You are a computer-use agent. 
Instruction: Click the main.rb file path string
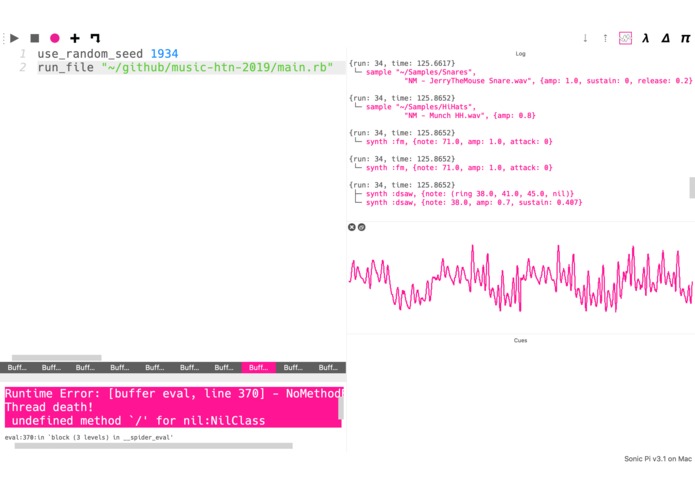[x=217, y=67]
